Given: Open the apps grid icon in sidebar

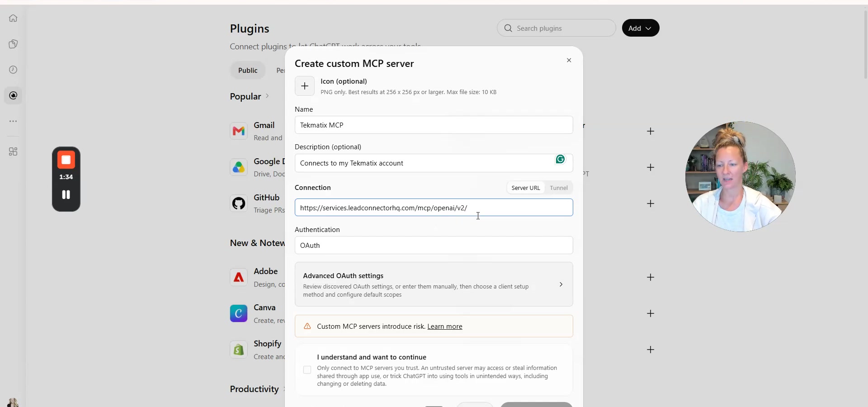Looking at the screenshot, I should 13,151.
